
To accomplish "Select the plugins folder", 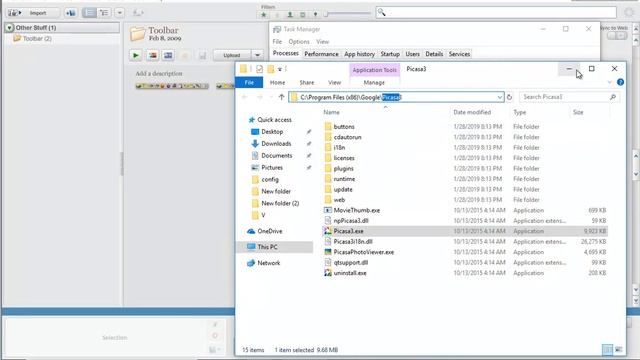I will [x=343, y=168].
